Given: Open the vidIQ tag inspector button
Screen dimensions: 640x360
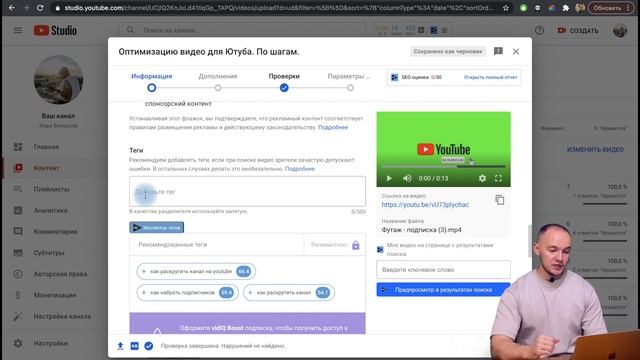Looking at the screenshot, I should (157, 227).
